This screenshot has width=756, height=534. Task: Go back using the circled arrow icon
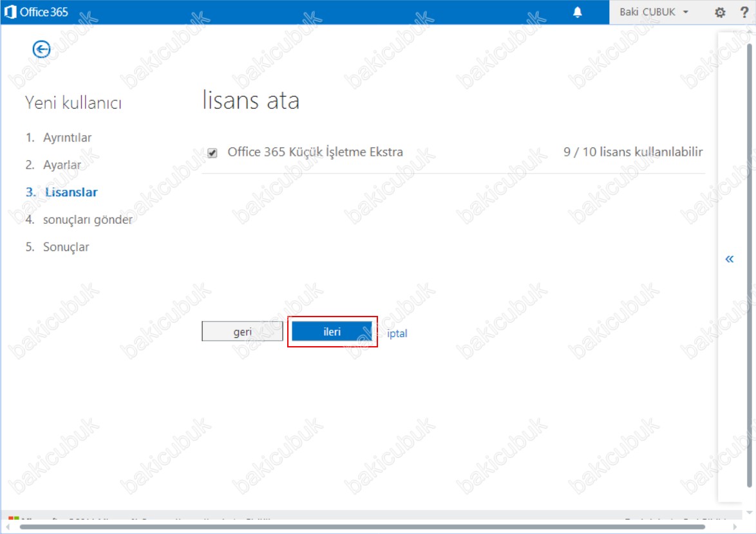[41, 49]
